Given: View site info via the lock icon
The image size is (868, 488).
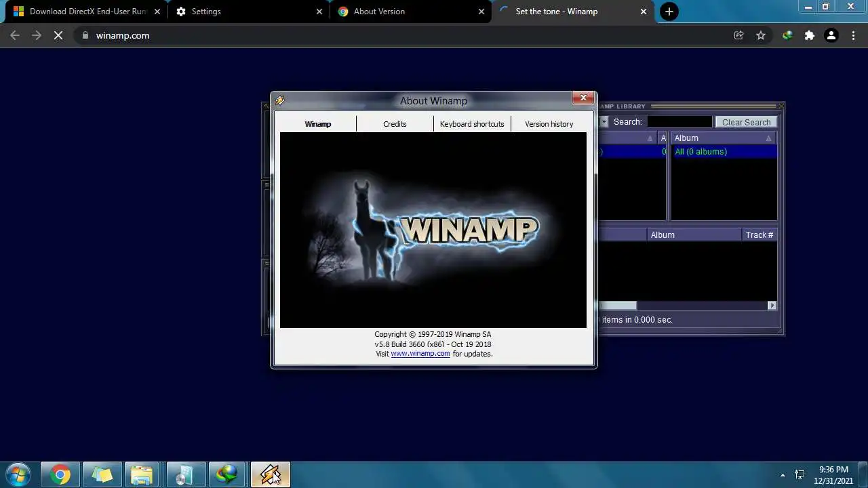Looking at the screenshot, I should pos(85,35).
